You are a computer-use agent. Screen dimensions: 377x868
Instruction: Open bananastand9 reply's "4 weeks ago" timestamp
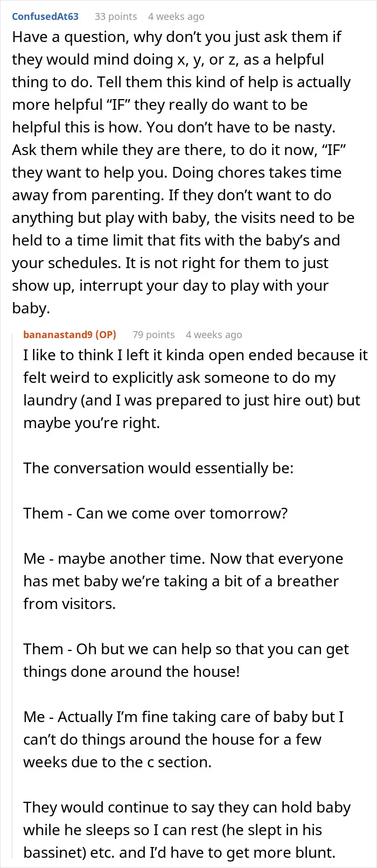[214, 334]
